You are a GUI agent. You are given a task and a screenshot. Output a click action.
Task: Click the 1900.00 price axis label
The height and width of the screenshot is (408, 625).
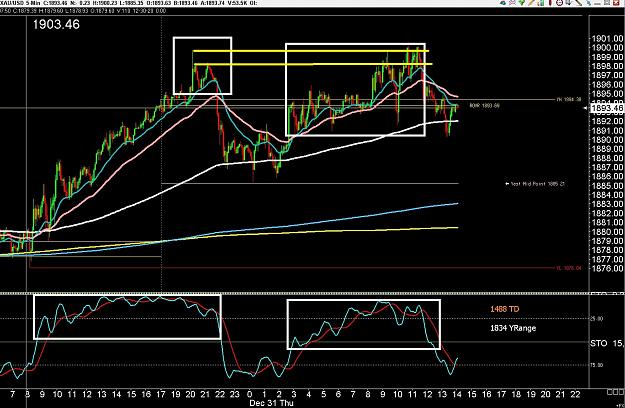pyautogui.click(x=607, y=48)
